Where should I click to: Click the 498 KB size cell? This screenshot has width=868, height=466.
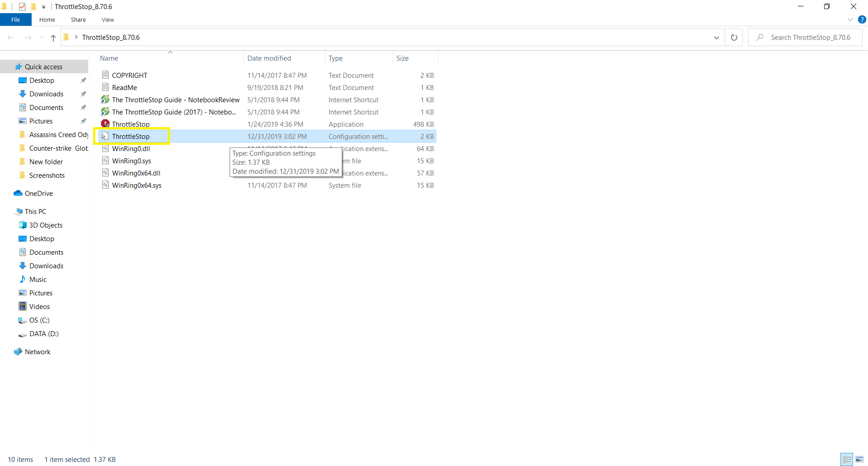point(423,124)
